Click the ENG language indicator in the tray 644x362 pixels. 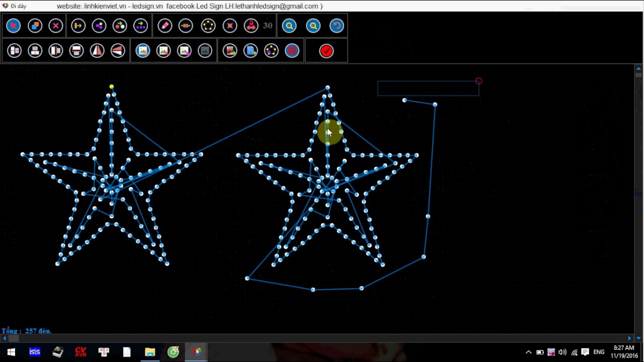tap(599, 352)
